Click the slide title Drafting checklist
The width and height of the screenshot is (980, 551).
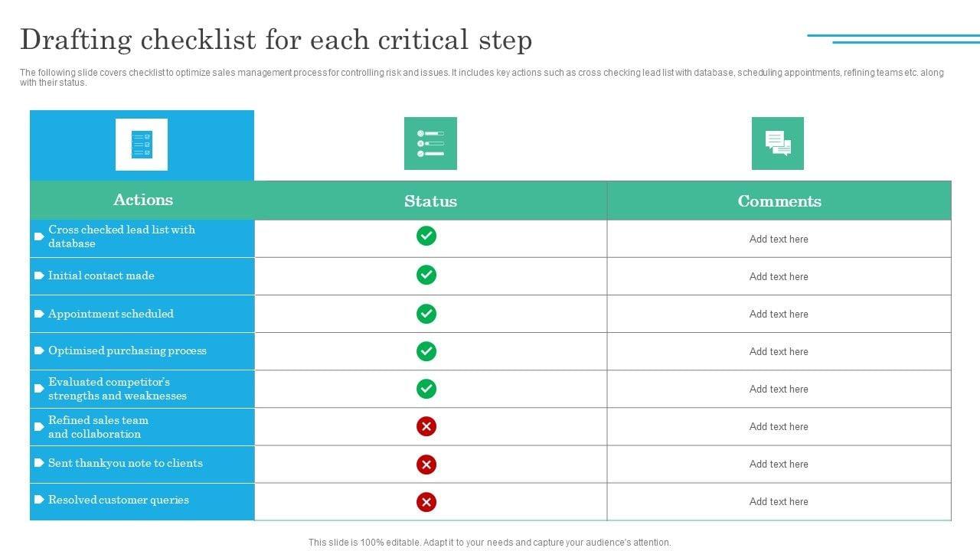276,40
